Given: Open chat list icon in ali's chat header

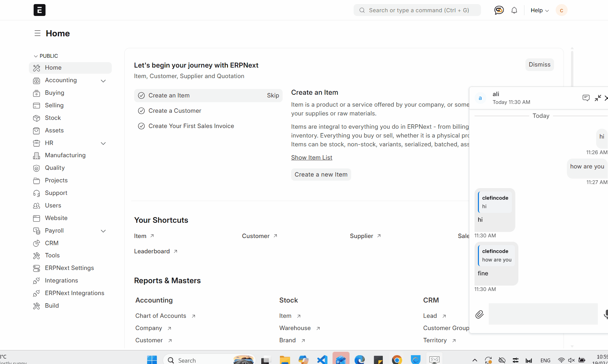Looking at the screenshot, I should (x=586, y=98).
